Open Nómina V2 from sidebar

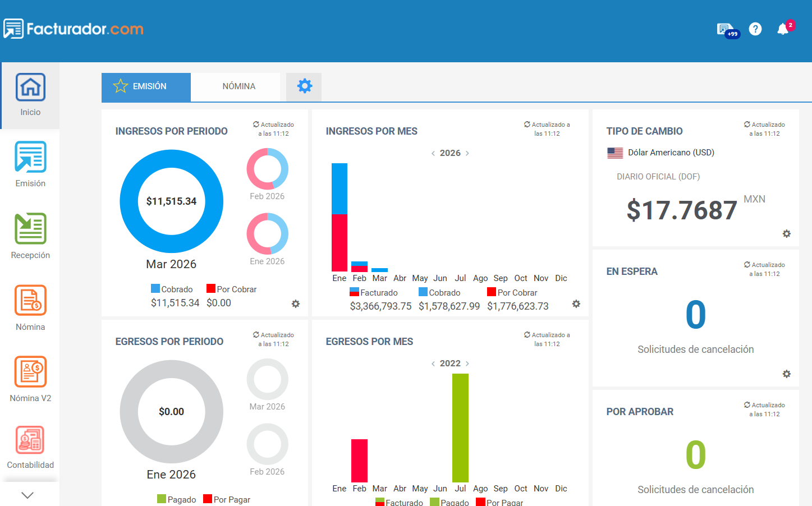pos(30,372)
